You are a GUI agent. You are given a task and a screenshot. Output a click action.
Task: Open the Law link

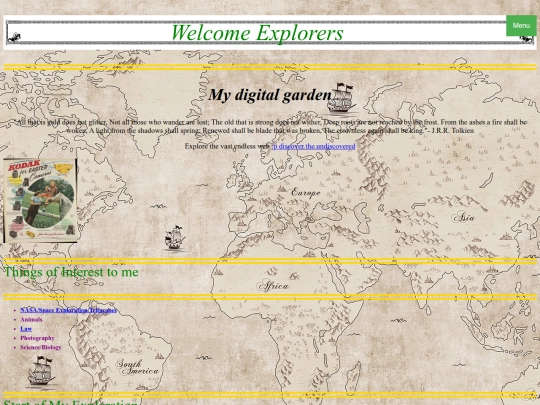pos(26,329)
